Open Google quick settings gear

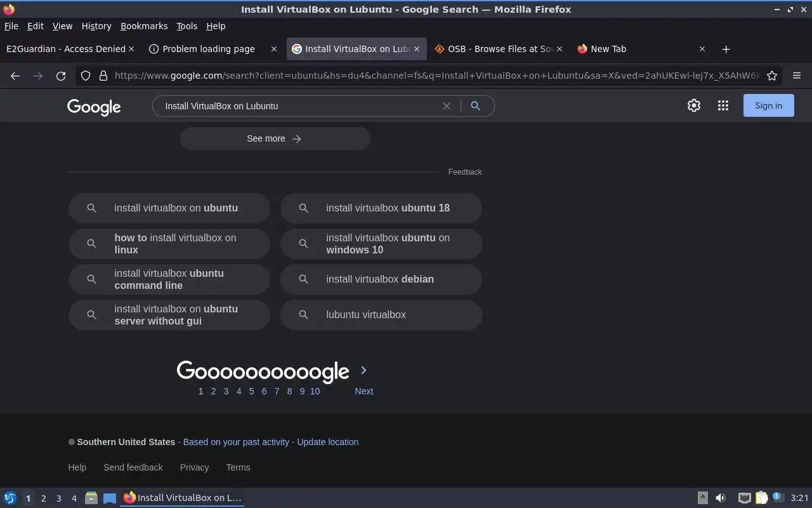[x=694, y=105]
